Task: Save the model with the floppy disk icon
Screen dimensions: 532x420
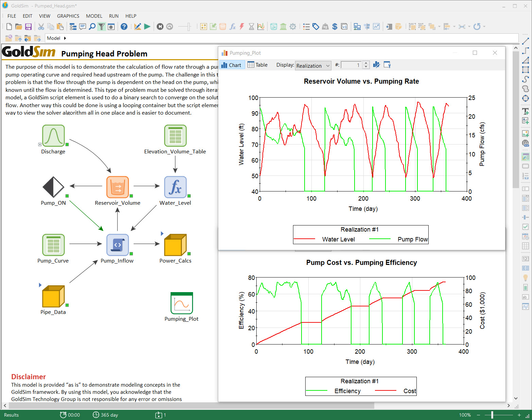Action: 28,27
